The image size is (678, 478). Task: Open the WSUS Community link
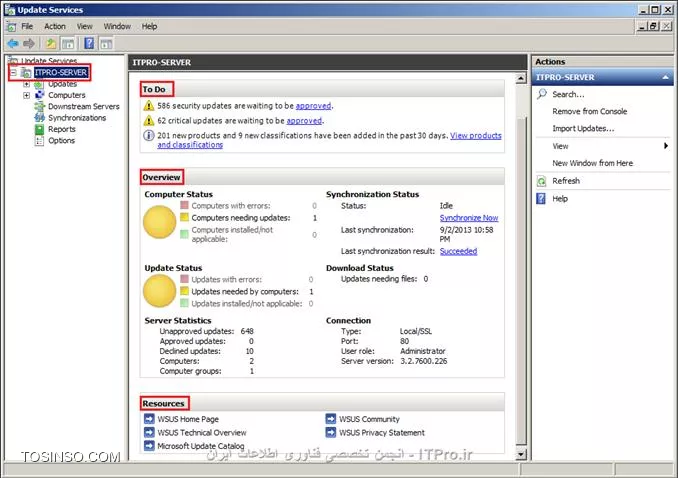click(x=369, y=419)
